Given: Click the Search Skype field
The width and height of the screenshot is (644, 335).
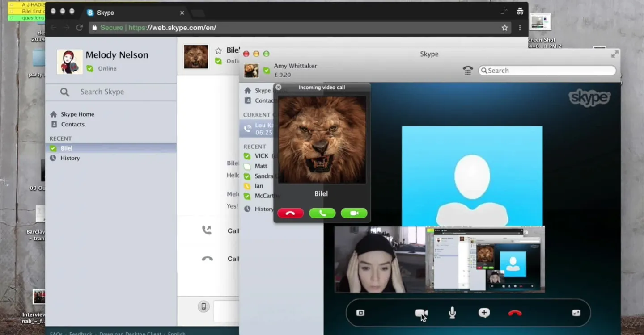Looking at the screenshot, I should 102,92.
